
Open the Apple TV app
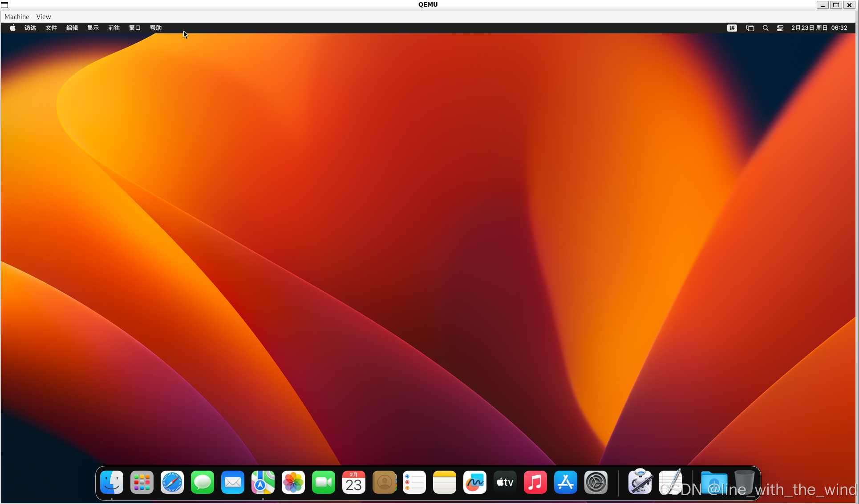click(505, 482)
